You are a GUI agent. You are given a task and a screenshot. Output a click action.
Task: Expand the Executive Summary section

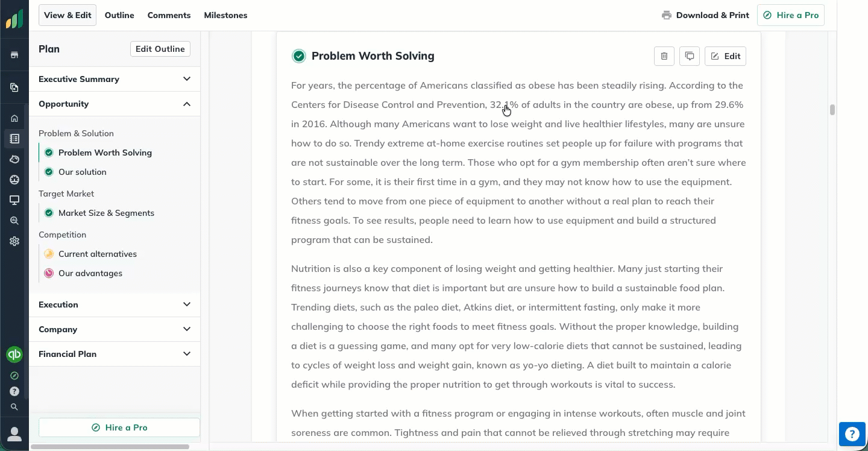[187, 79]
